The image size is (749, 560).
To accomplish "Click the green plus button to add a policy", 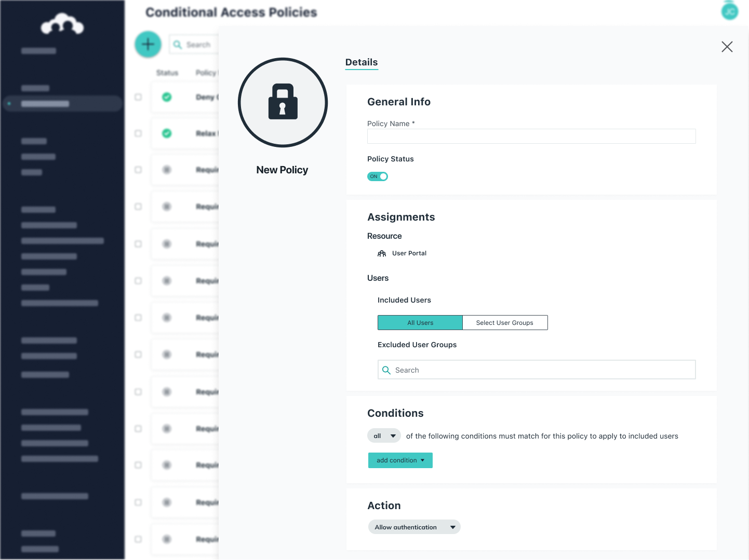I will pos(148,44).
